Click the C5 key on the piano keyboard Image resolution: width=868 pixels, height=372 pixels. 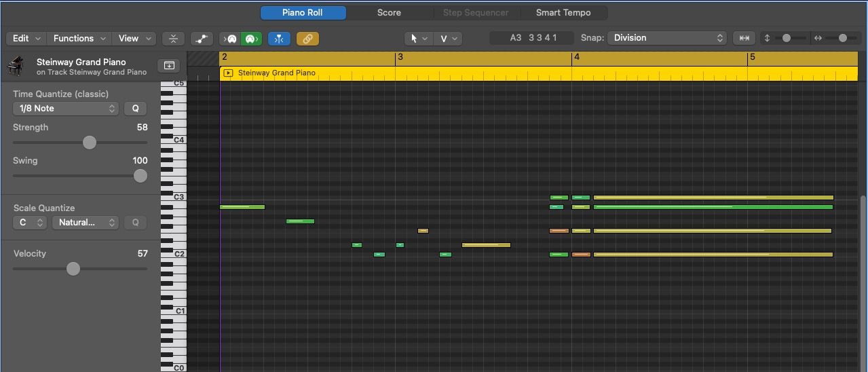pyautogui.click(x=173, y=83)
